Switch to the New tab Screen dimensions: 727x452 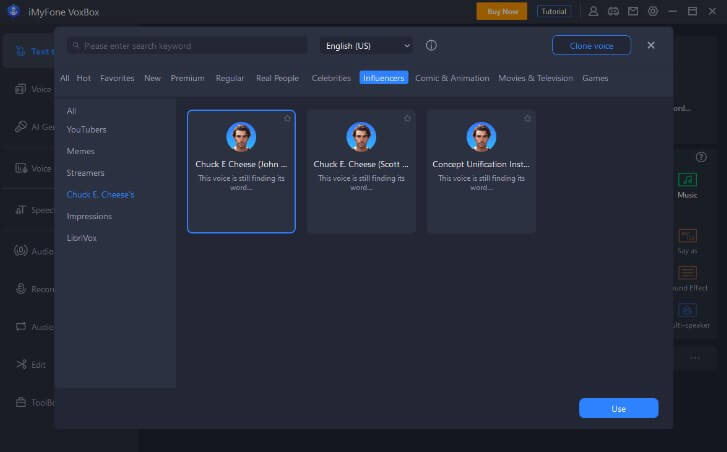coord(153,78)
